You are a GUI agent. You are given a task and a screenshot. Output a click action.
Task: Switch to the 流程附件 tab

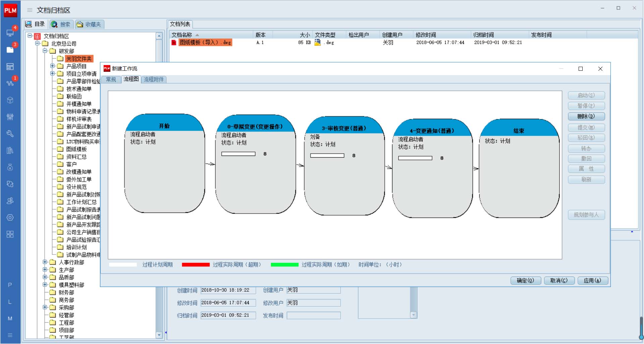click(x=154, y=79)
